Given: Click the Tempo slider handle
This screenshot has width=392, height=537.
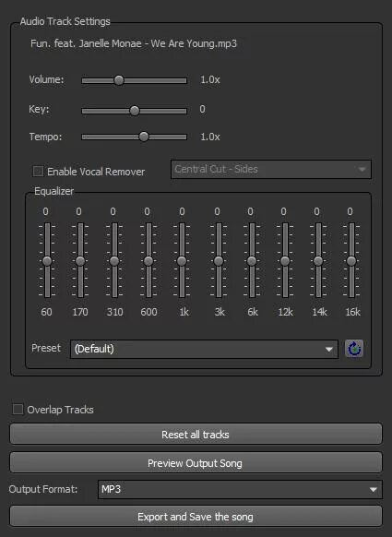Looking at the screenshot, I should click(x=144, y=137).
